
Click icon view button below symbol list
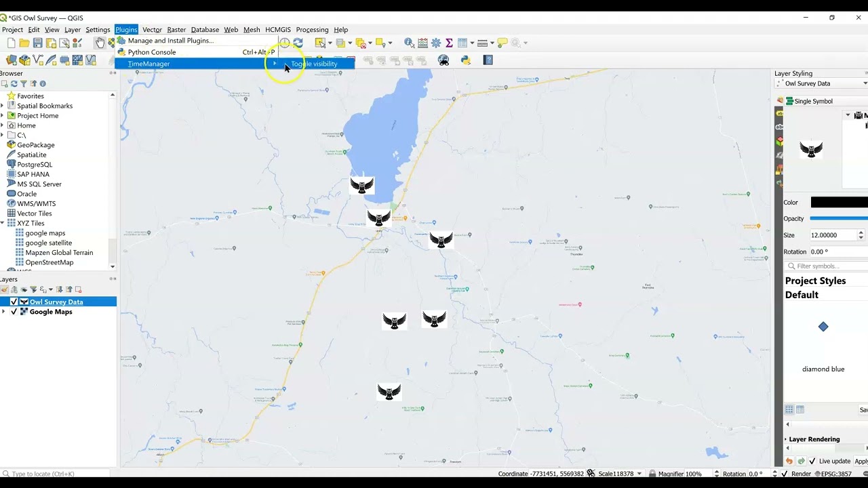789,409
